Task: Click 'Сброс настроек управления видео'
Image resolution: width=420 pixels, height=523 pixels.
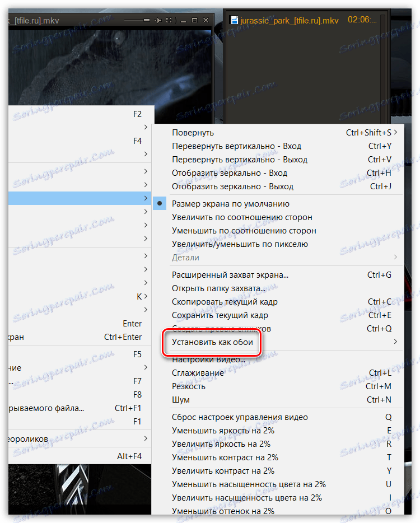Action: point(278,417)
